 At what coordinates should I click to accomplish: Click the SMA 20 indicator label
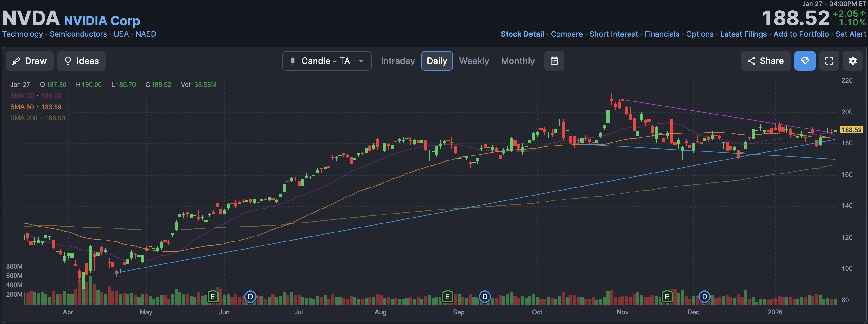coord(22,96)
